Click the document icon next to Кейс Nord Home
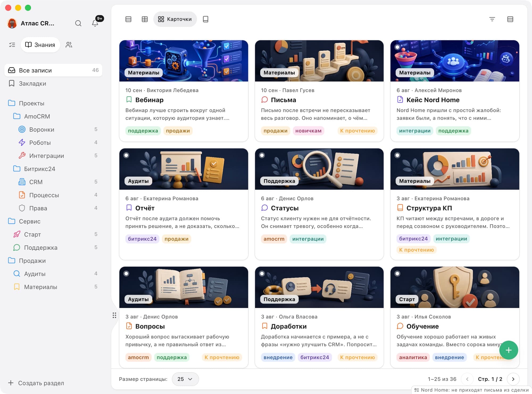The image size is (532, 394). pyautogui.click(x=400, y=100)
